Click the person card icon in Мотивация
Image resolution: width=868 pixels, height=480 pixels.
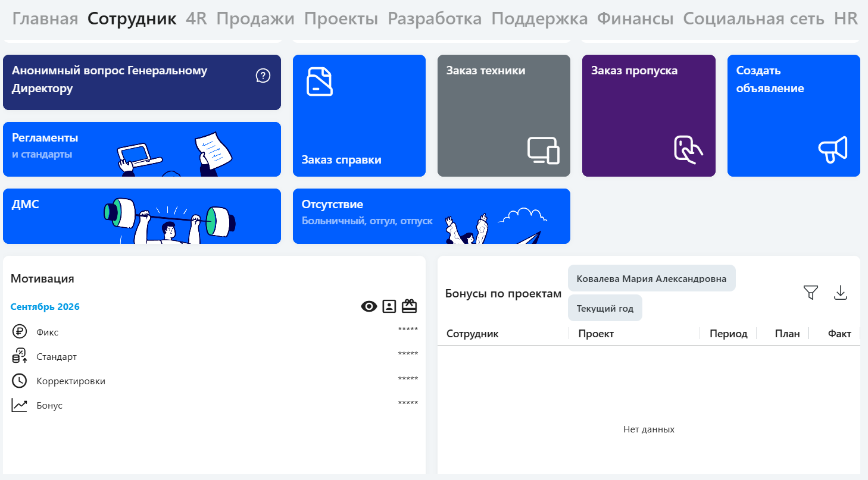point(389,306)
